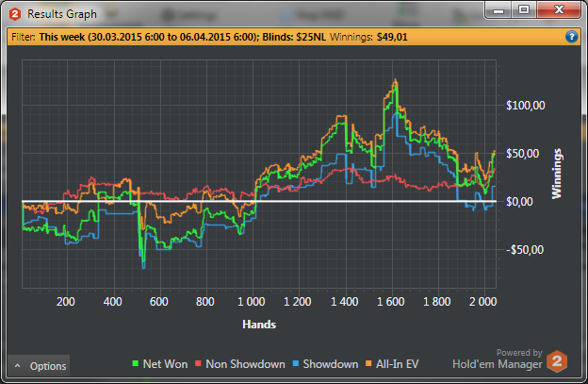The image size is (588, 384).
Task: Maximize the Results Graph window
Action: 524,10
